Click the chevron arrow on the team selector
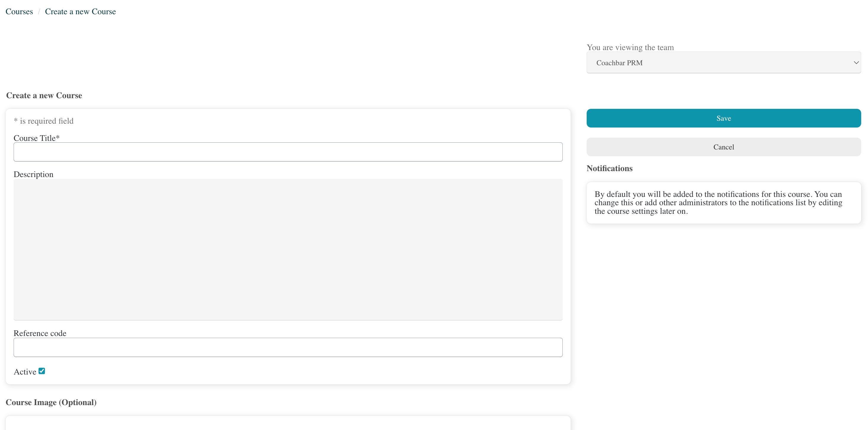868x430 pixels. coord(856,63)
